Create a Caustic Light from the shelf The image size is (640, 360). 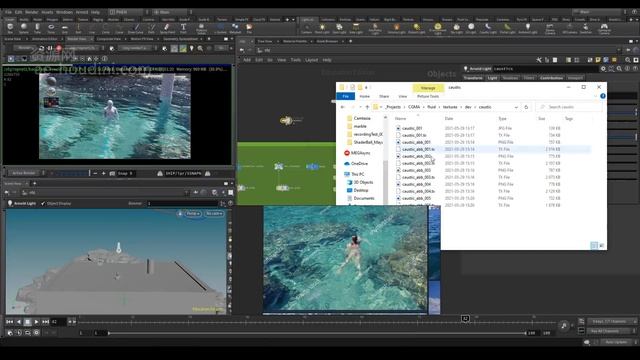[x=488, y=29]
